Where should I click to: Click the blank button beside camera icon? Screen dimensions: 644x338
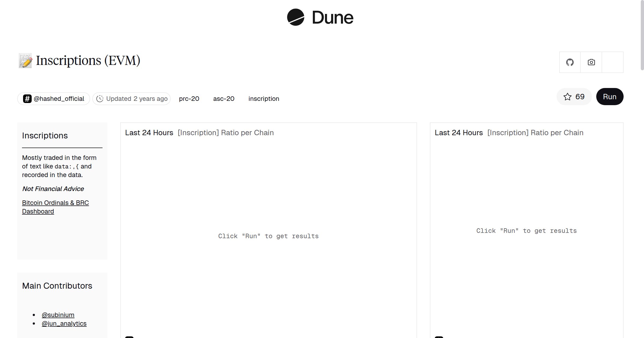(x=612, y=62)
